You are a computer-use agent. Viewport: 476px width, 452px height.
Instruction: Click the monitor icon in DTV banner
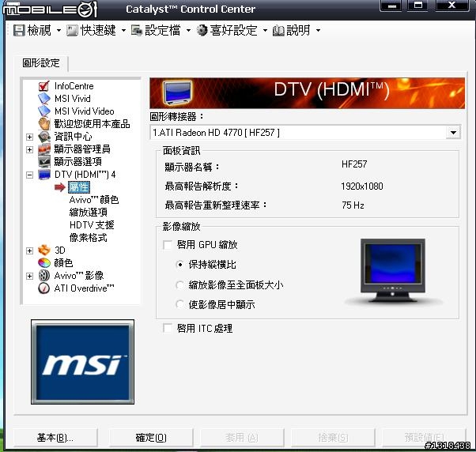tap(177, 92)
